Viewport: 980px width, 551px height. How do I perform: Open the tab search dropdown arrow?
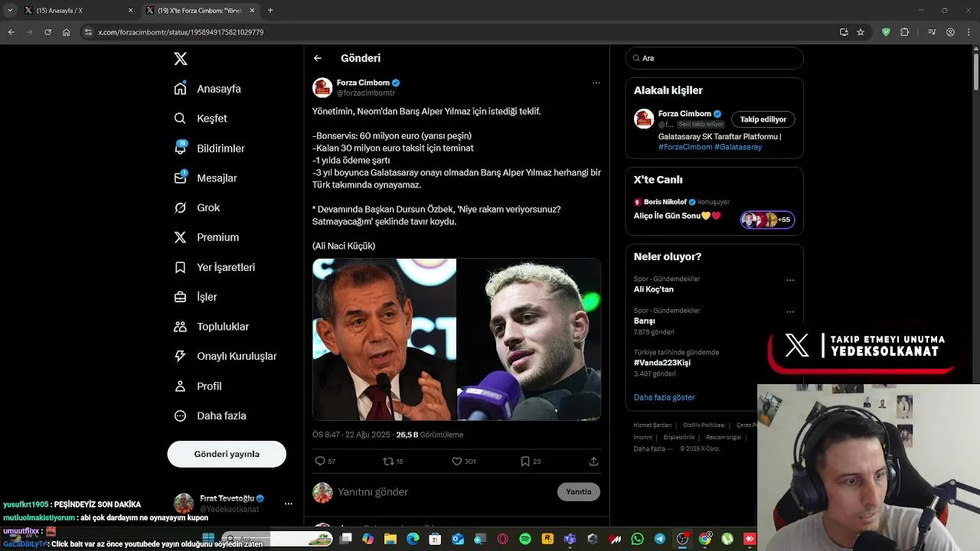pyautogui.click(x=10, y=11)
